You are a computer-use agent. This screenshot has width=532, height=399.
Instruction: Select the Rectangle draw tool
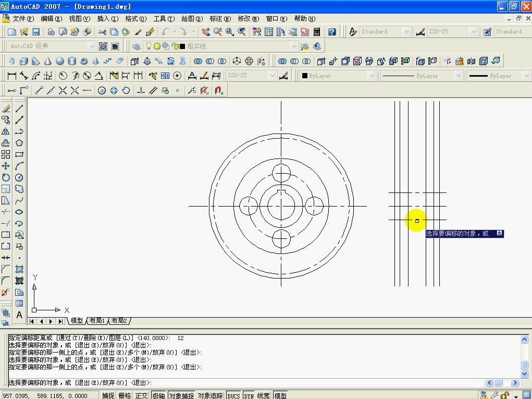[19, 154]
